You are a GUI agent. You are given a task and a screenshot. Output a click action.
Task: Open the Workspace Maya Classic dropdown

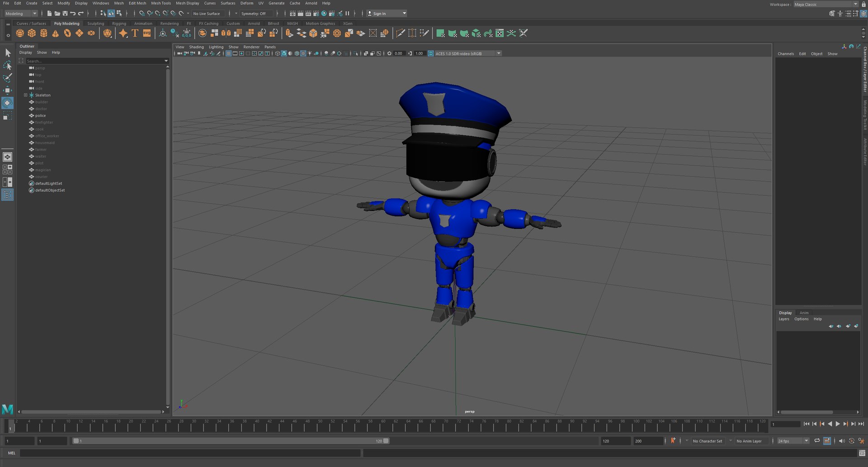click(x=826, y=5)
